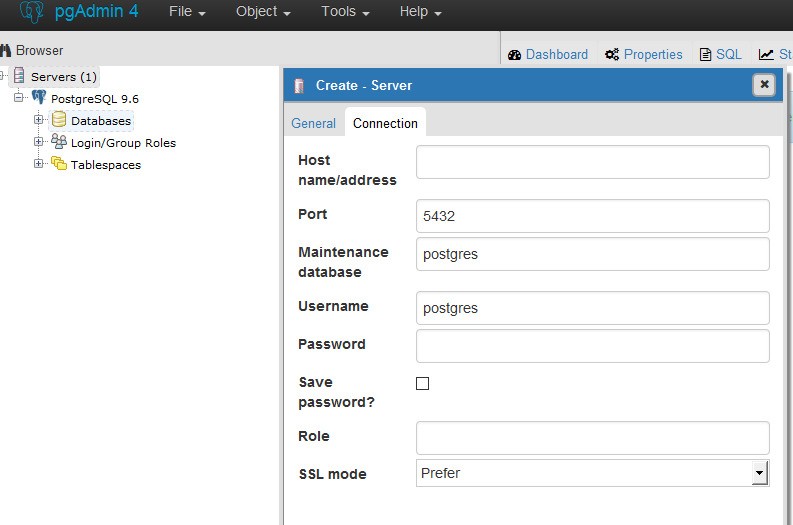This screenshot has width=793, height=525.
Task: Click the SQL document icon
Action: point(705,54)
